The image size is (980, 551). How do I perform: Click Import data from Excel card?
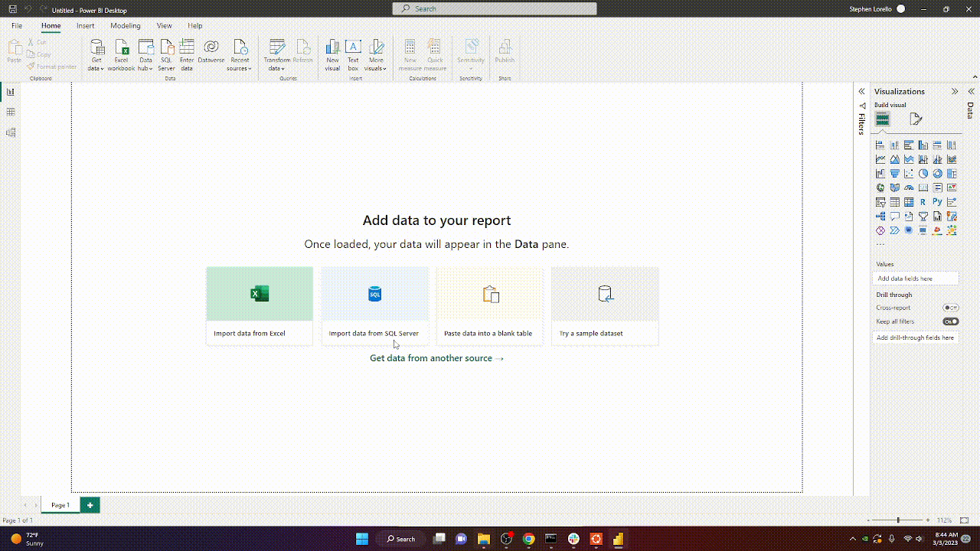(260, 306)
